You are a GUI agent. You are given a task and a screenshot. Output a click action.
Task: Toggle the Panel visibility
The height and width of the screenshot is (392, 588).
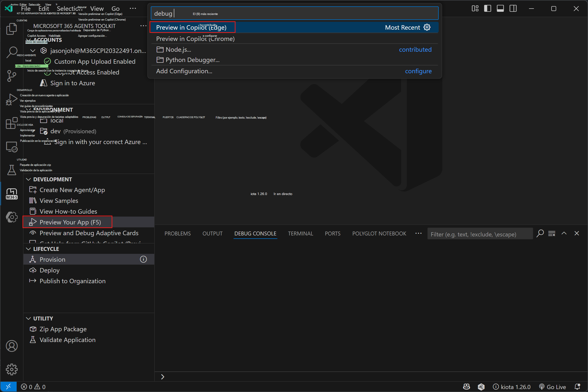(x=500, y=8)
